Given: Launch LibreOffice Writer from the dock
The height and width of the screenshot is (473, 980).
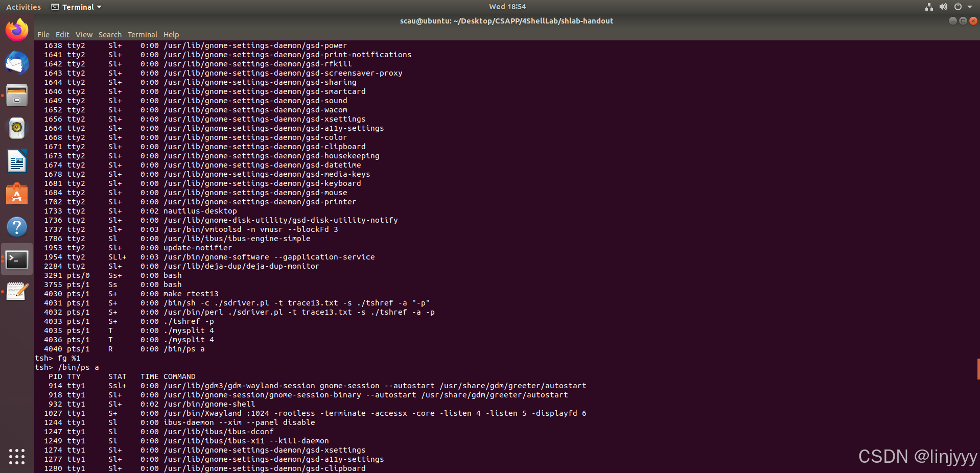Looking at the screenshot, I should (17, 161).
